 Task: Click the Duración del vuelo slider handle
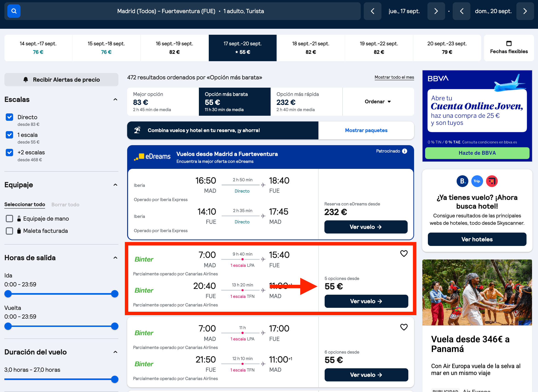point(115,379)
